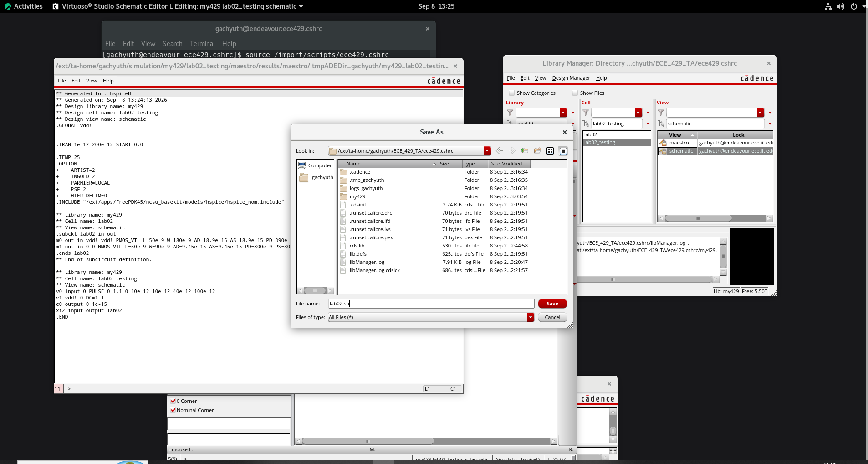
Task: Click Library Manager log vertical scrollbar
Action: point(723,256)
